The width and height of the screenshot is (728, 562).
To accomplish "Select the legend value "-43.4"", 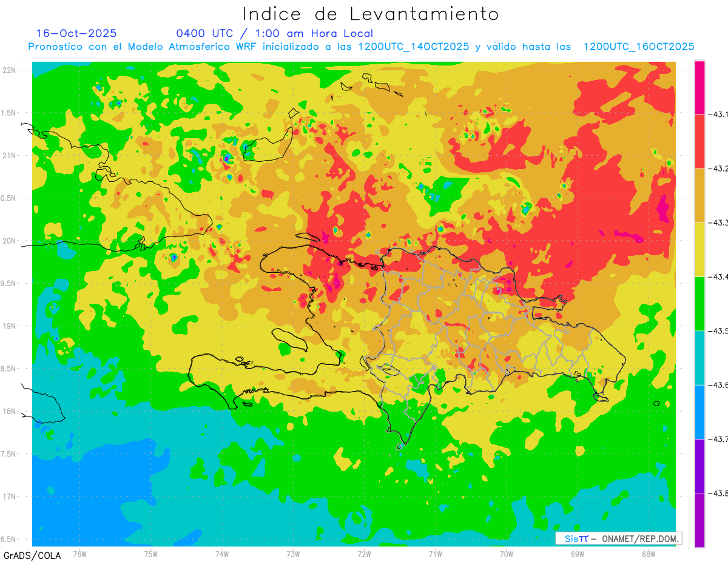I will pos(718,276).
